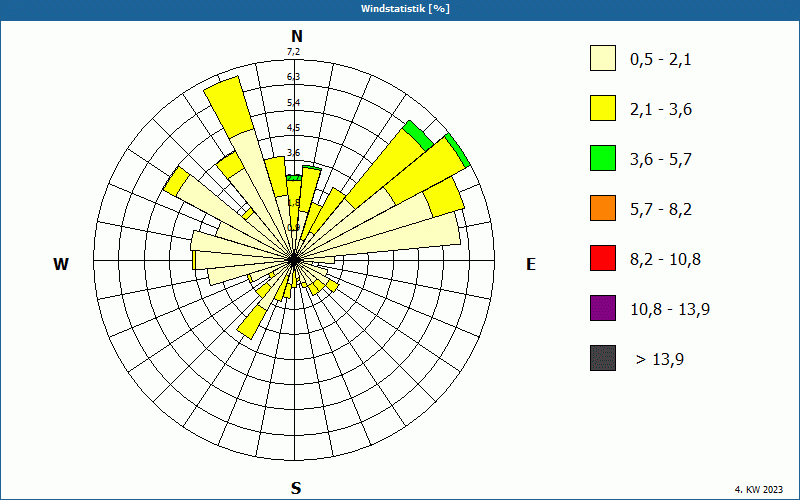Click the pale yellow 0,5 - 2,1 legend swatch

tap(603, 58)
